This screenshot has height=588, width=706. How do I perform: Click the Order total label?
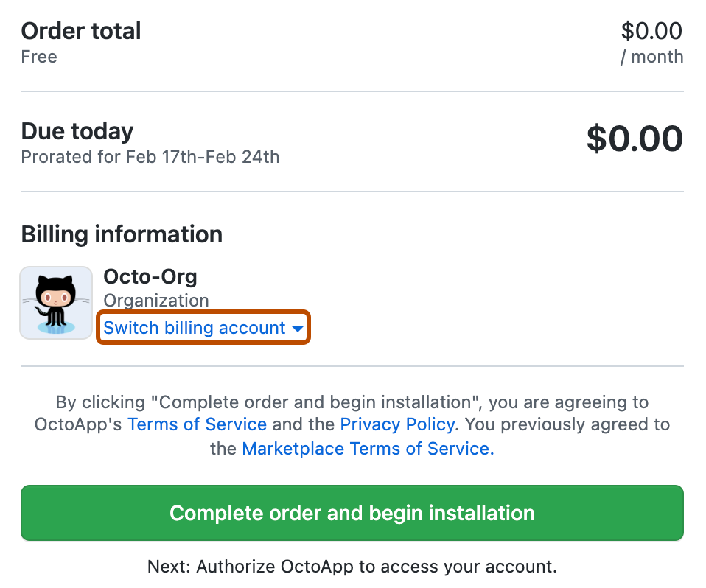coord(80,31)
